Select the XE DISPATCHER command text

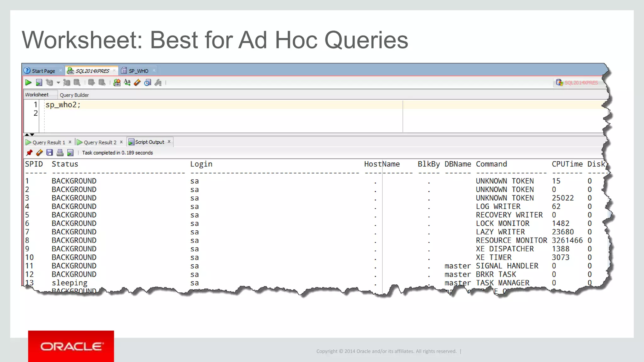click(505, 249)
